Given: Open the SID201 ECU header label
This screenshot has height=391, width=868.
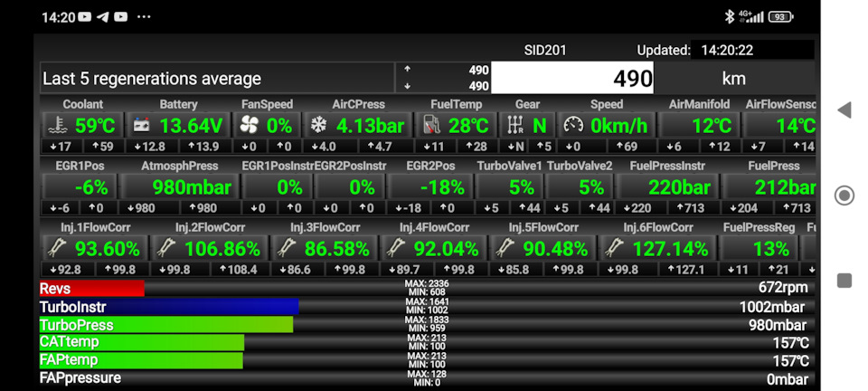Looking at the screenshot, I should coord(545,51).
